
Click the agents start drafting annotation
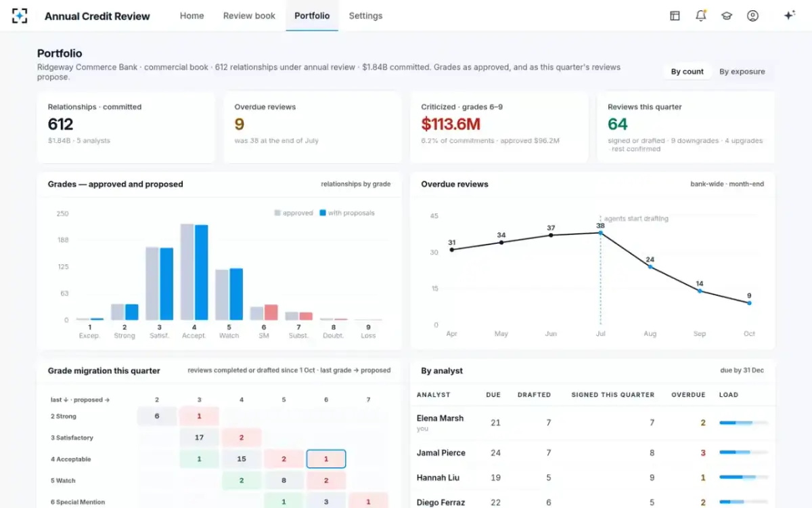click(636, 218)
